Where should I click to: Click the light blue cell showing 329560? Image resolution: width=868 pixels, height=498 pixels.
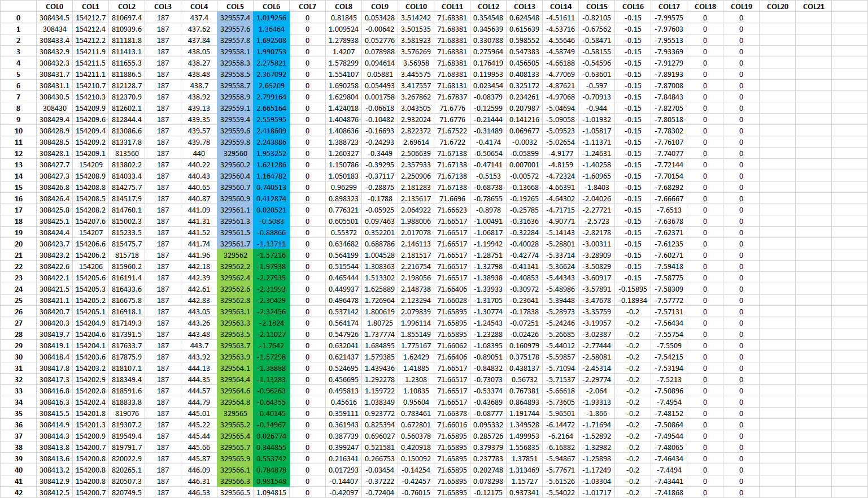point(235,153)
